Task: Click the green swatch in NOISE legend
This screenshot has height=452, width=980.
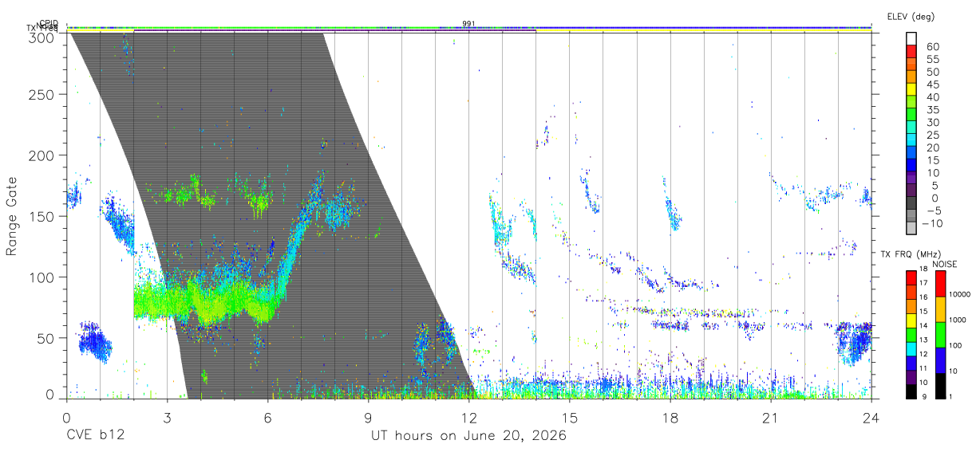Action: [941, 335]
